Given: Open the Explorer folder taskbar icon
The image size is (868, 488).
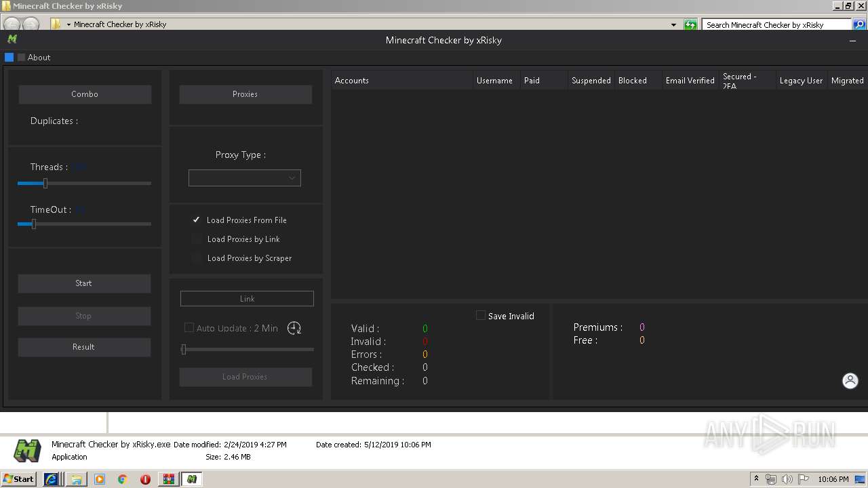Looking at the screenshot, I should [x=77, y=479].
